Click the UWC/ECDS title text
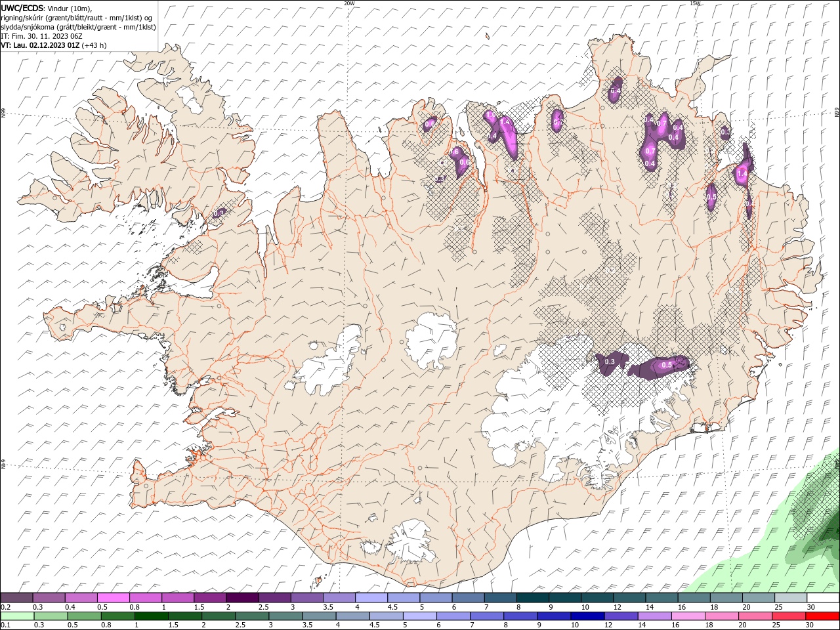 [x=22, y=8]
